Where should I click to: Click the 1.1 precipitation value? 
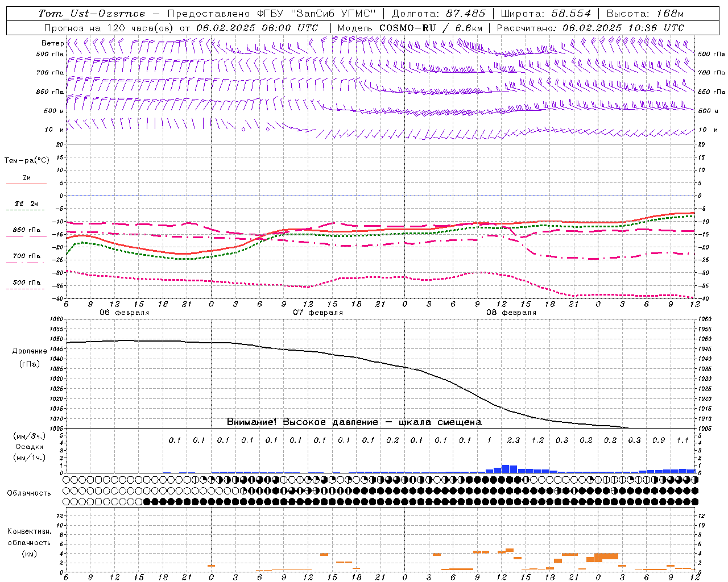pyautogui.click(x=682, y=440)
